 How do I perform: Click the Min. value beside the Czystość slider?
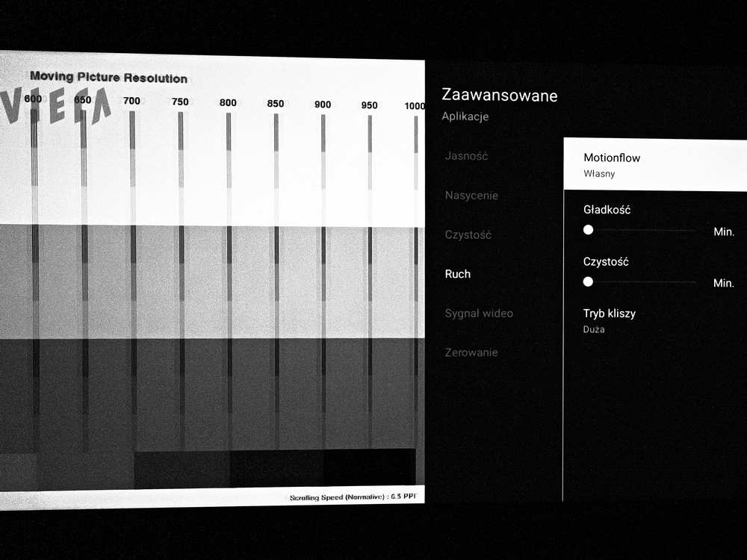(x=724, y=284)
